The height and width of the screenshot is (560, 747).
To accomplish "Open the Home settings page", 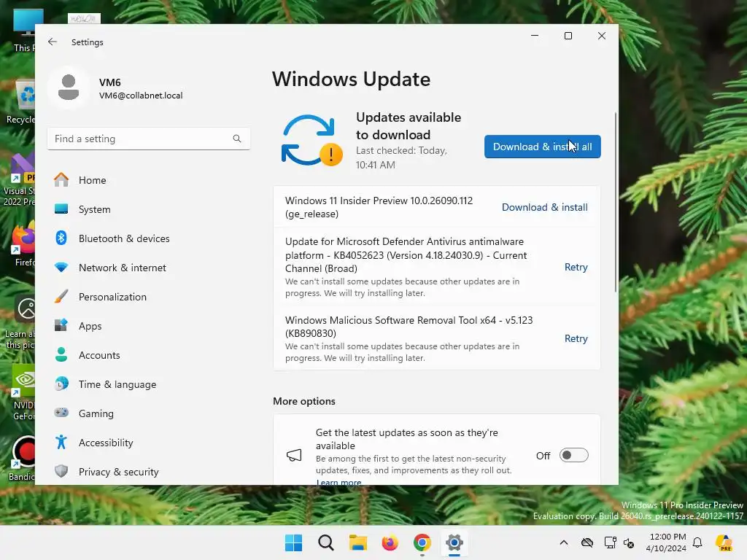I will click(x=149, y=180).
